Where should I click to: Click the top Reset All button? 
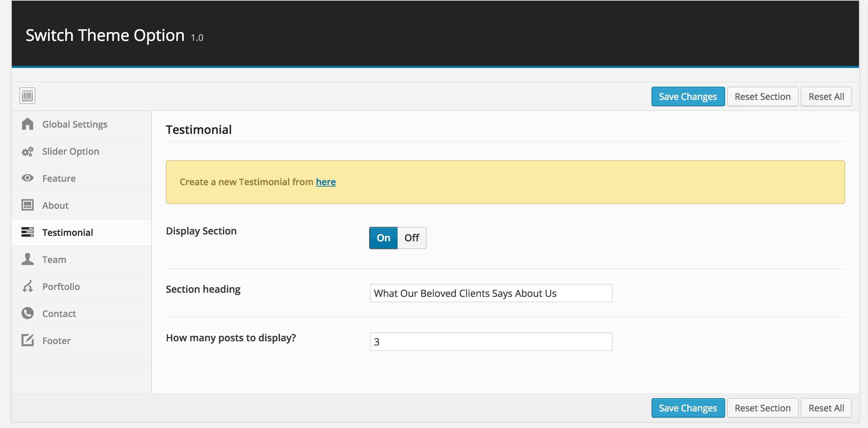[x=826, y=97]
